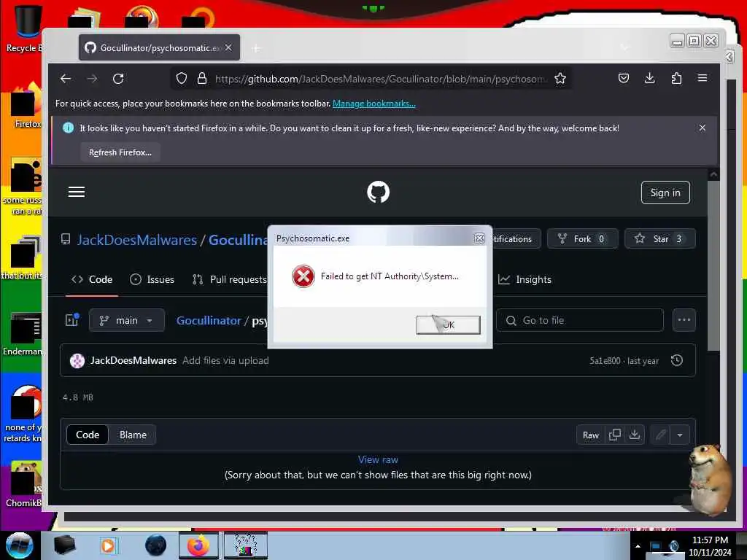Open the 5a1e800 commit hash link
The height and width of the screenshot is (560, 747).
(605, 361)
